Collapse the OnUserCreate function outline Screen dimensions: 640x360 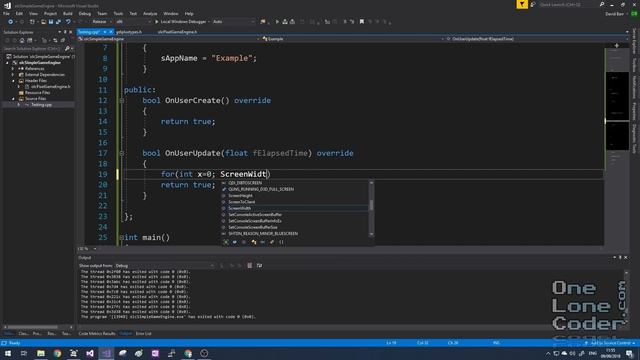(x=122, y=100)
